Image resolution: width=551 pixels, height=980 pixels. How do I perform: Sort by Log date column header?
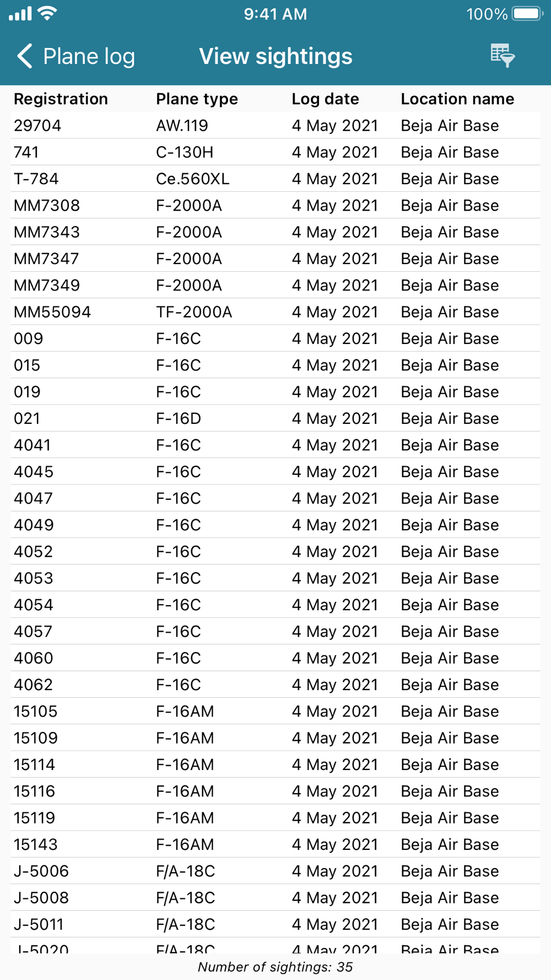tap(325, 99)
